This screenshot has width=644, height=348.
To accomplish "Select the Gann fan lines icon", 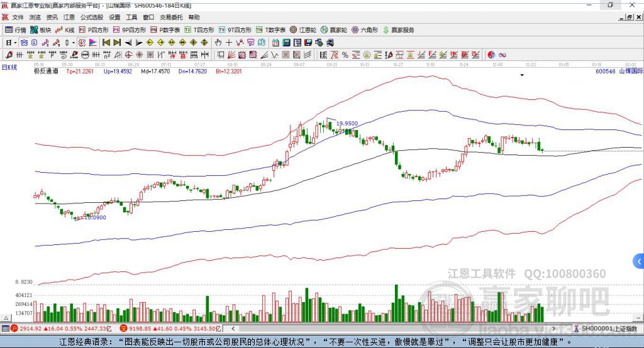I will [232, 55].
